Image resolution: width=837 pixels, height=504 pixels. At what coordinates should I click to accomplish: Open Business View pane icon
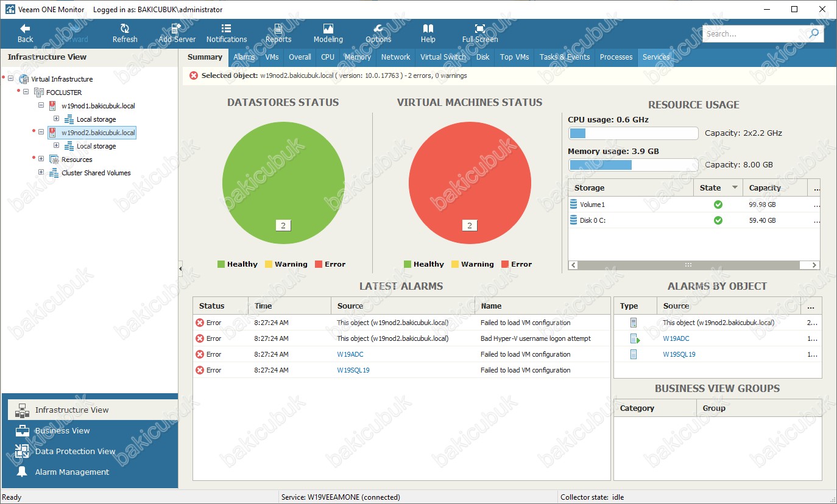click(22, 430)
